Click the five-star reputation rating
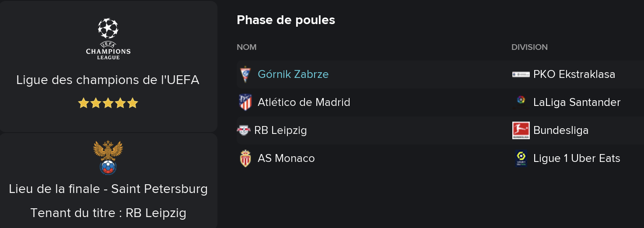 point(108,103)
